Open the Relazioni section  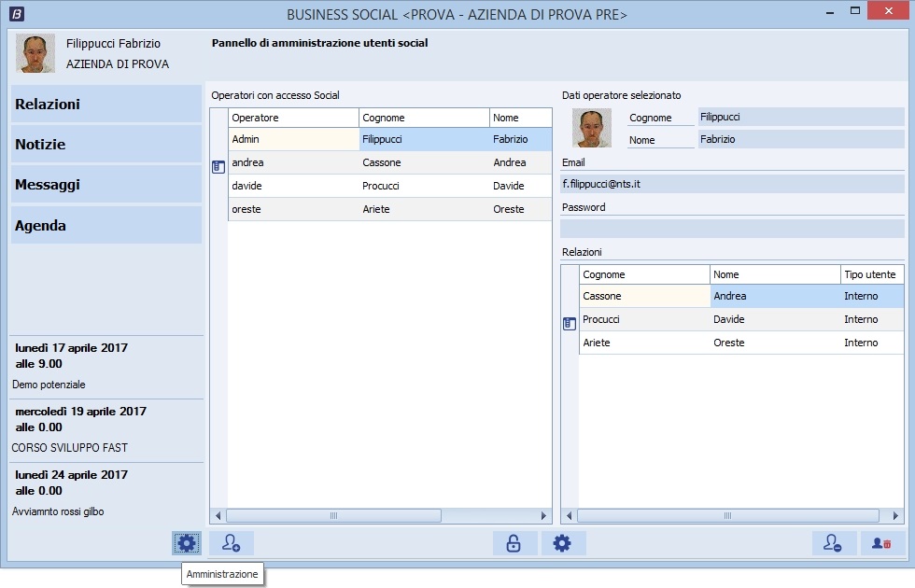coord(106,105)
